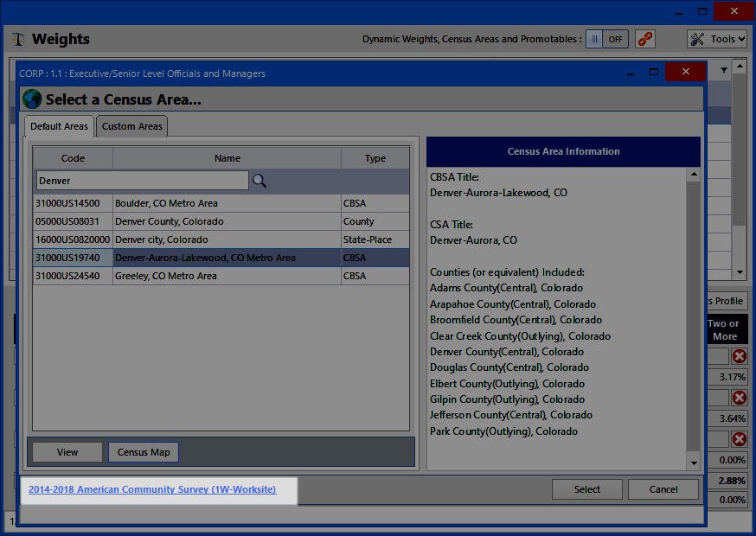Click the code cell 05000US08031
This screenshot has height=536, width=756.
[73, 221]
